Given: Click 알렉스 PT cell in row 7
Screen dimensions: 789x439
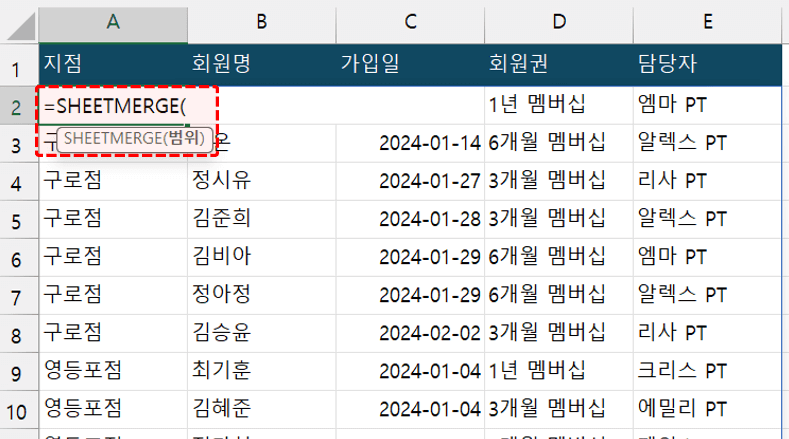Looking at the screenshot, I should [x=707, y=296].
